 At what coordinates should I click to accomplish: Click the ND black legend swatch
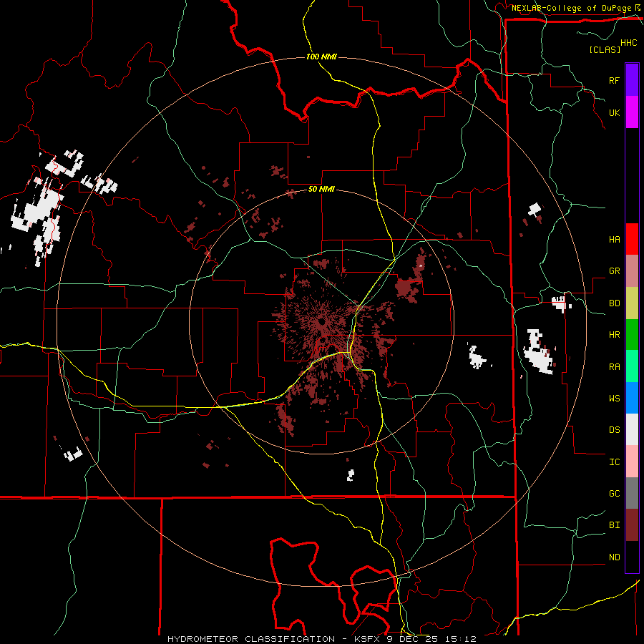coord(632,557)
